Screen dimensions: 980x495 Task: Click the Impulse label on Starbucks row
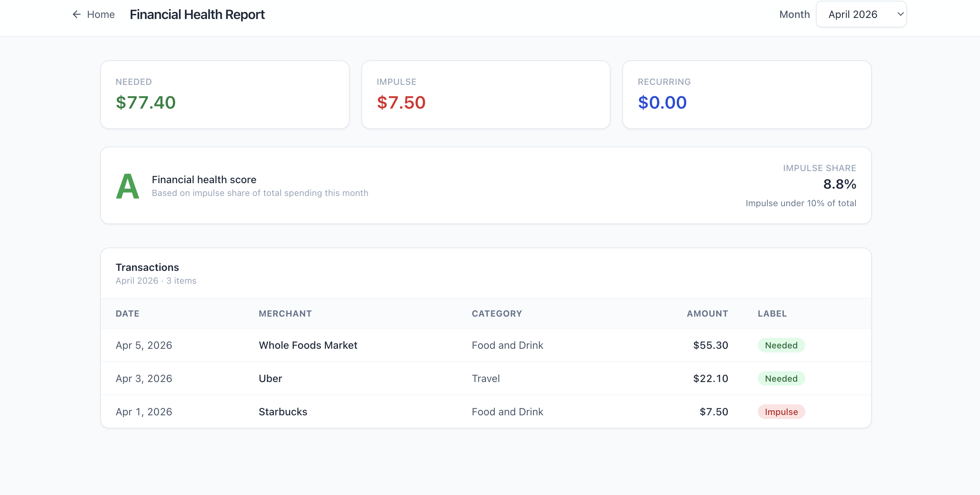click(781, 412)
